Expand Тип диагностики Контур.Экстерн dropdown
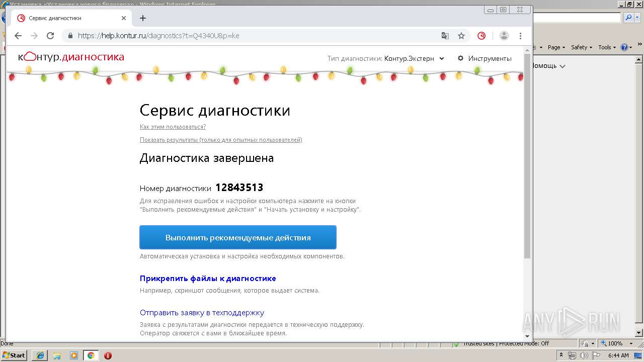The height and width of the screenshot is (362, 644). click(x=413, y=58)
